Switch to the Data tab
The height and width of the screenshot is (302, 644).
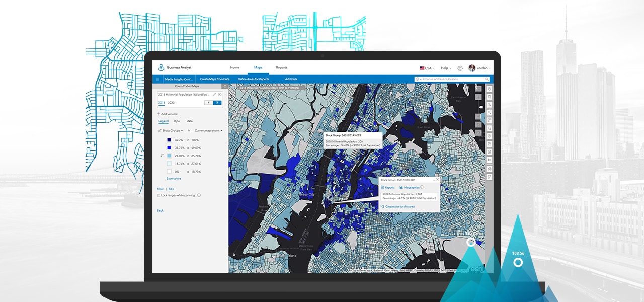click(x=190, y=121)
